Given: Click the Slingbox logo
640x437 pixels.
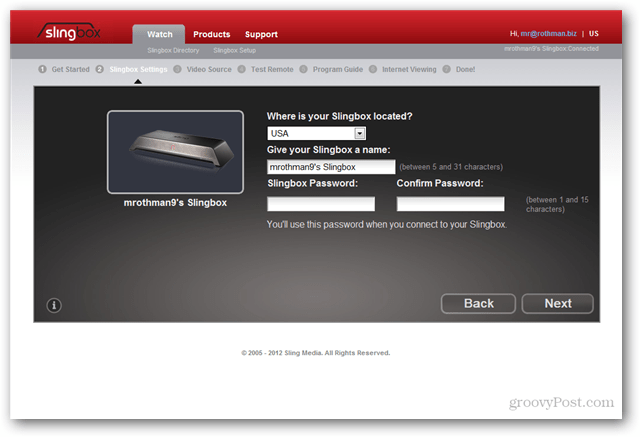Looking at the screenshot, I should pos(69,32).
